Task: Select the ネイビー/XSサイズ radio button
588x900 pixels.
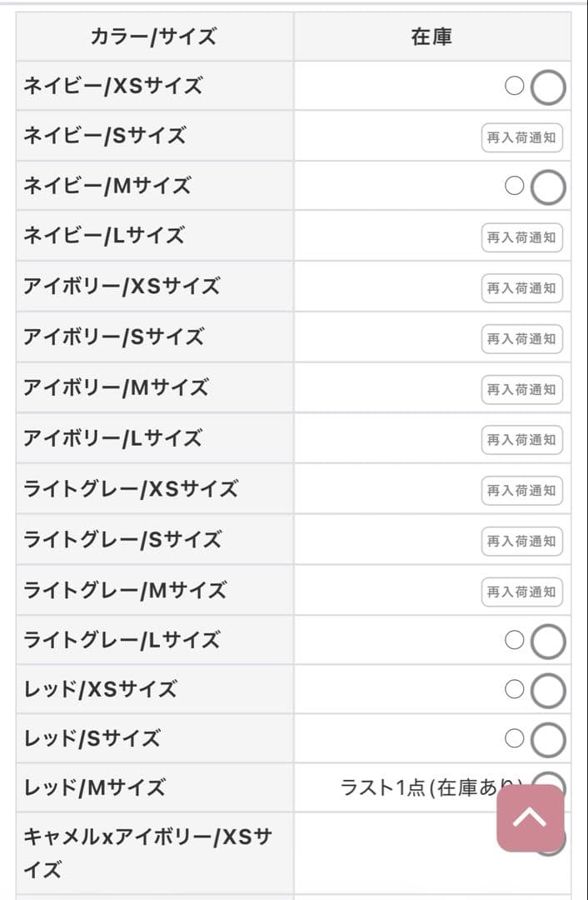Action: [548, 87]
